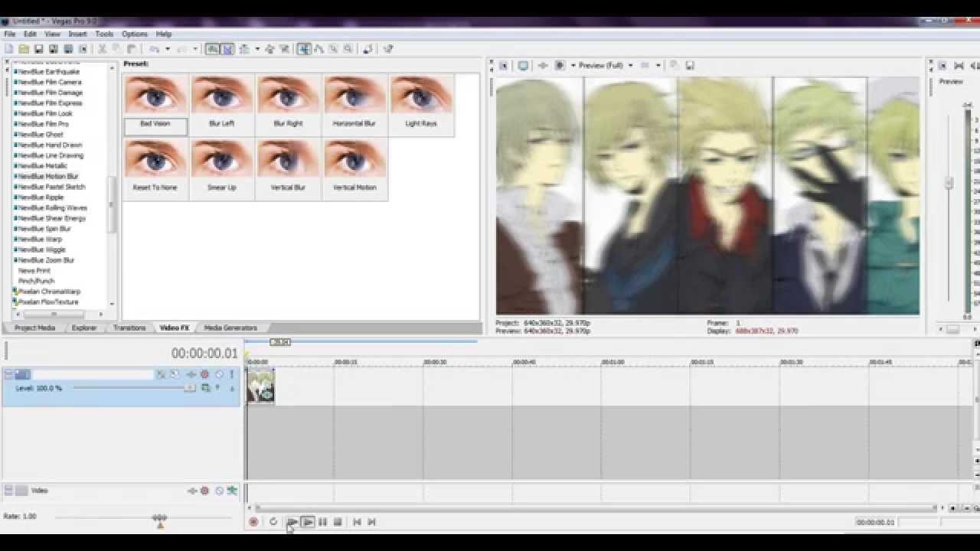Switch to the Media Generators tab

tap(230, 328)
